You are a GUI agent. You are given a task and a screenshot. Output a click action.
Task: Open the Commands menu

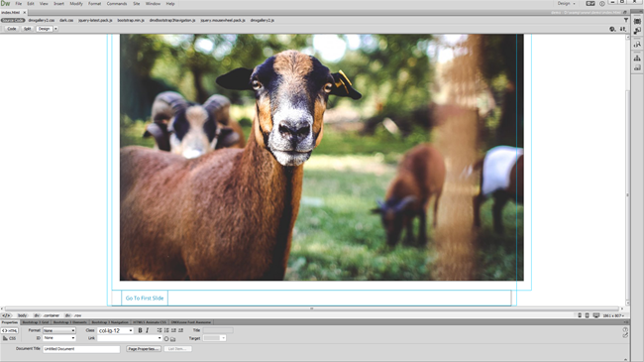tap(117, 4)
